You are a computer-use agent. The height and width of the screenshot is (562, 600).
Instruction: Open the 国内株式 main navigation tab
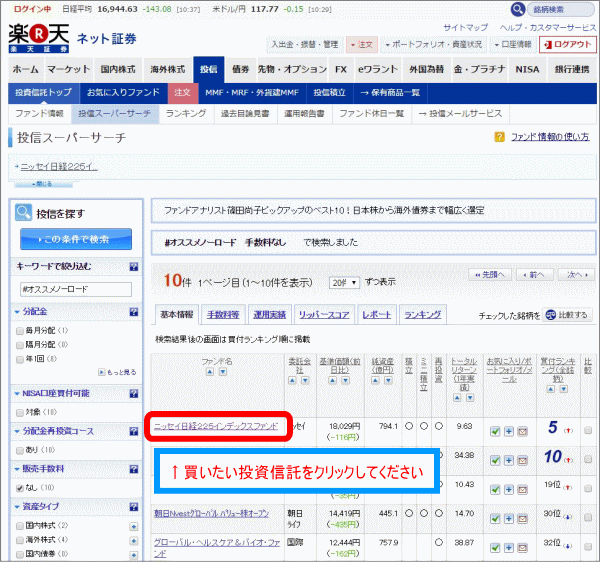[x=118, y=69]
